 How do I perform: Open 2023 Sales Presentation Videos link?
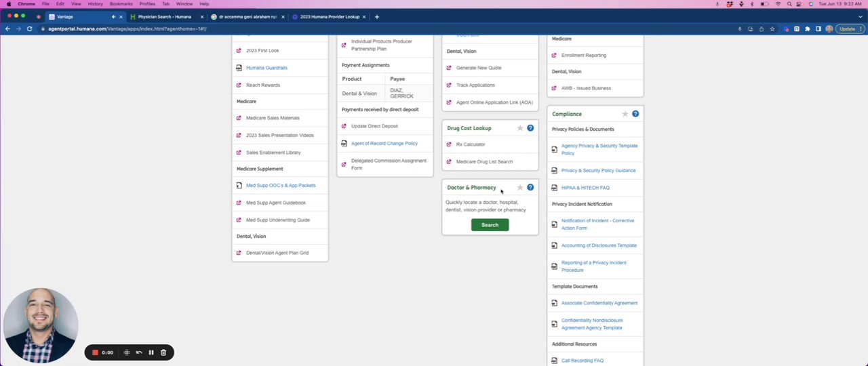coord(280,135)
